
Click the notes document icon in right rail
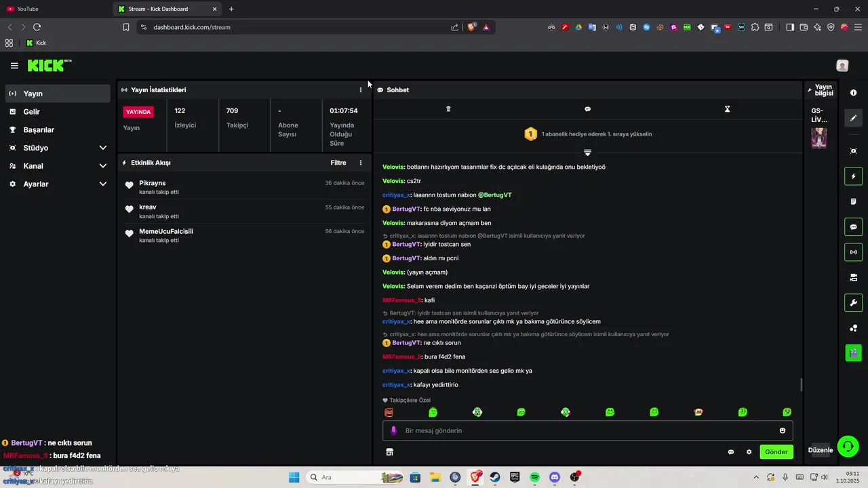854,201
